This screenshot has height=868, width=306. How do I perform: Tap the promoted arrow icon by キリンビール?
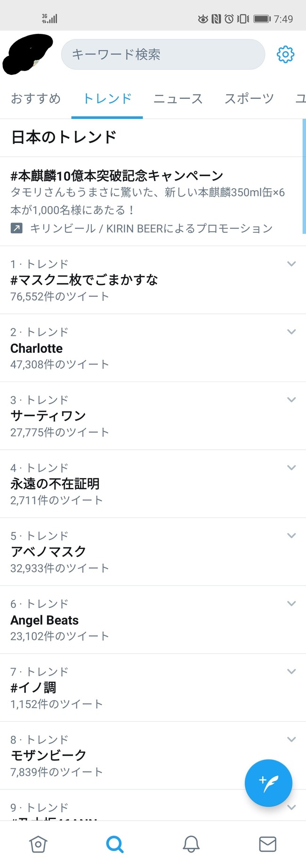pos(16,229)
